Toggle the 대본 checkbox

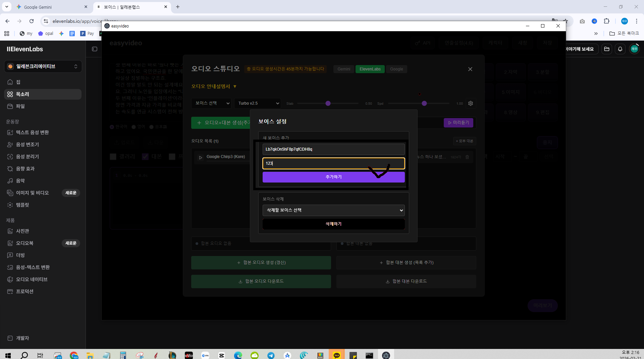(145, 157)
